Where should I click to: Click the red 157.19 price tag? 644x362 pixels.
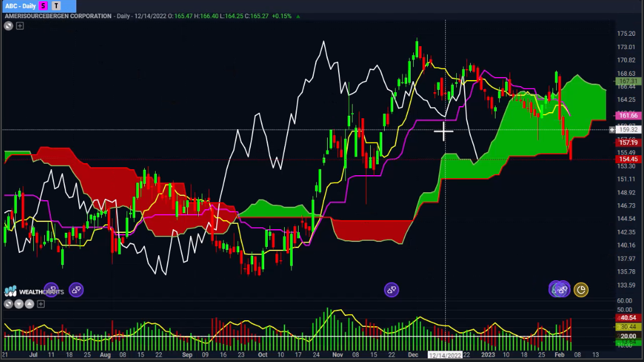[628, 142]
